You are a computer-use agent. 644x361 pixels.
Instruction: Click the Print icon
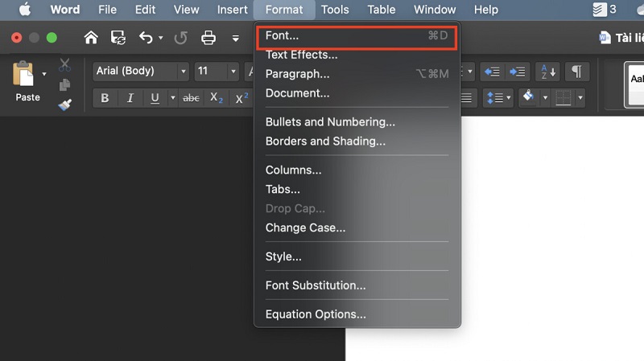(x=208, y=38)
